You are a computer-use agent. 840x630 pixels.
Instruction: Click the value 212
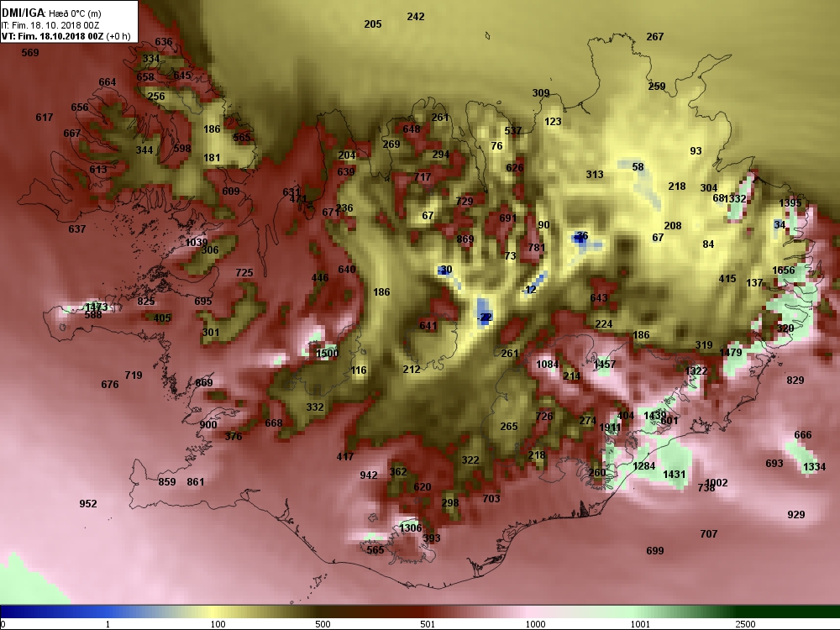(x=412, y=369)
